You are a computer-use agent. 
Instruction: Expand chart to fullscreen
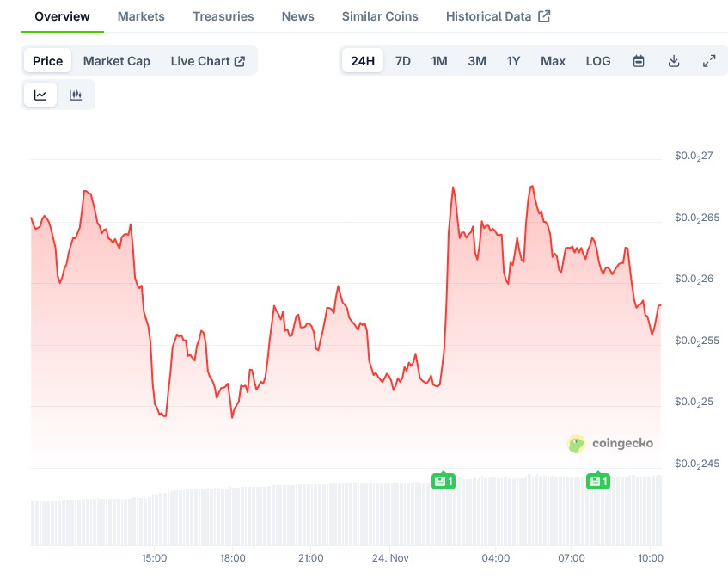[x=708, y=60]
